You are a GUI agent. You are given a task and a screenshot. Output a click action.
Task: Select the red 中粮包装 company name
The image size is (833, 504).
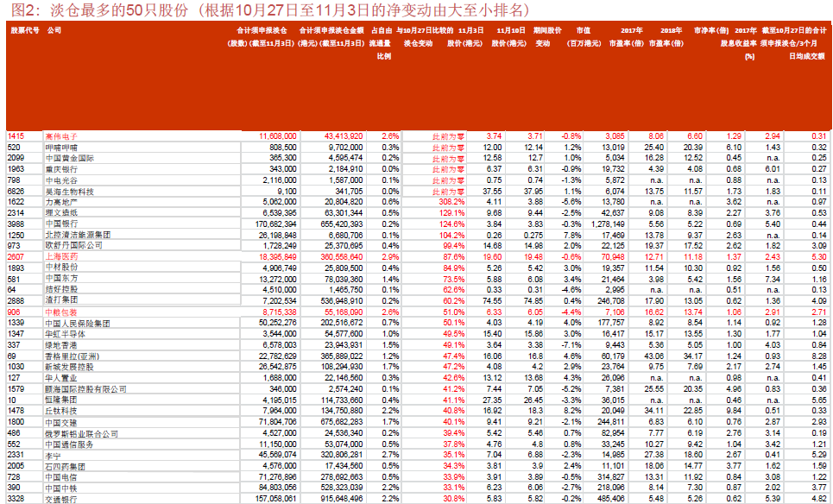pos(61,312)
